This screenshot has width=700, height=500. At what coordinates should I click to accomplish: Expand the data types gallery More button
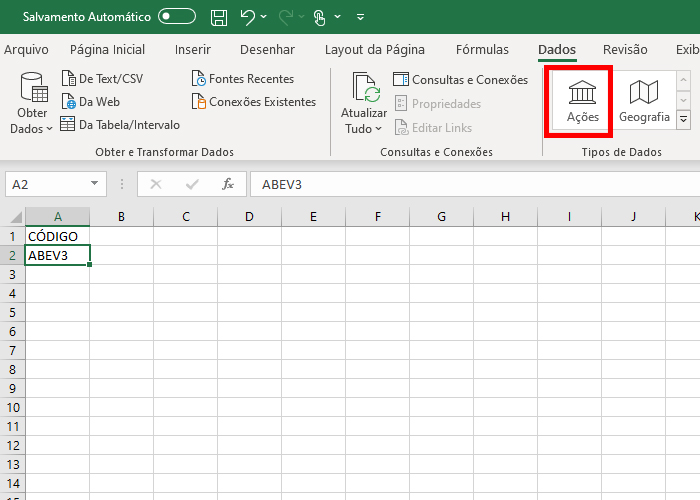pyautogui.click(x=683, y=120)
